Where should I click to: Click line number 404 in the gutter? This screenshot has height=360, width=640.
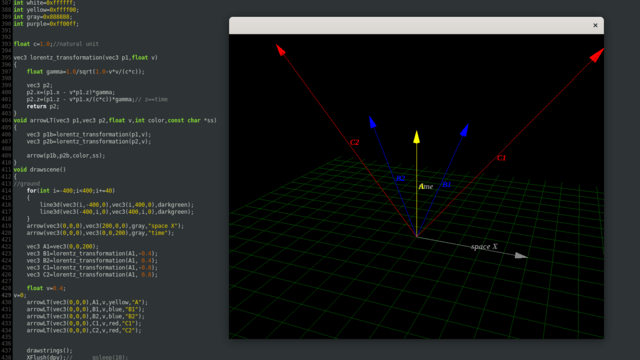point(6,120)
